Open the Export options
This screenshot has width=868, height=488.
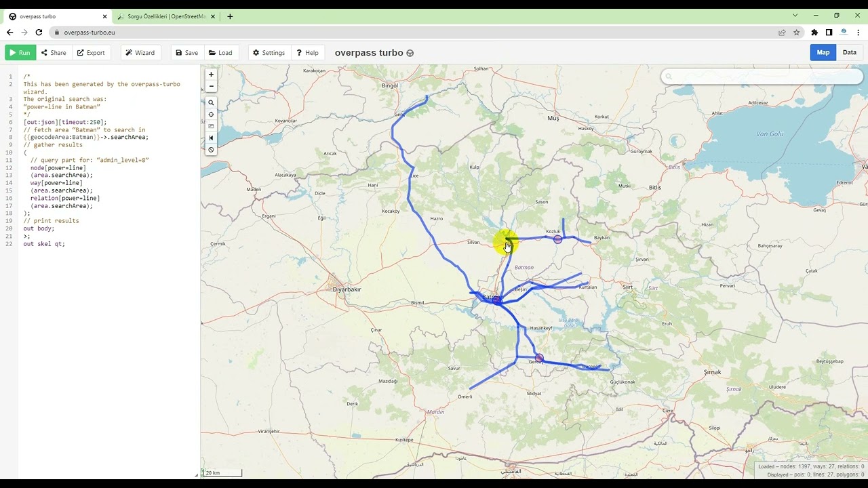91,53
